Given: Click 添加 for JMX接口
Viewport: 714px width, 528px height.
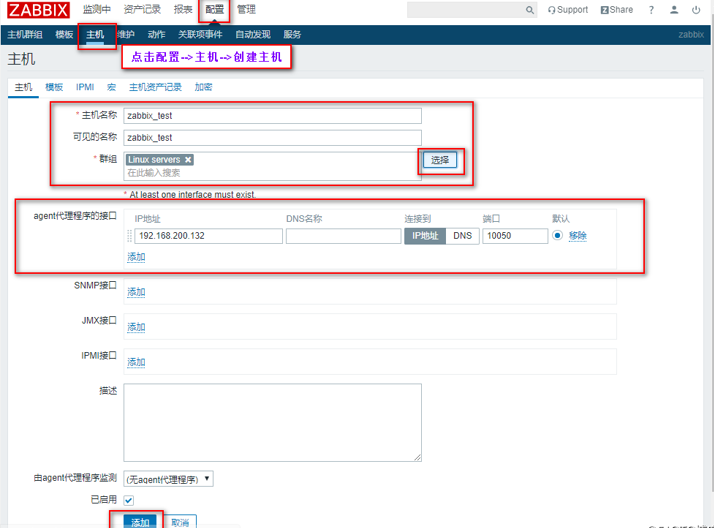Looking at the screenshot, I should pyautogui.click(x=136, y=327).
